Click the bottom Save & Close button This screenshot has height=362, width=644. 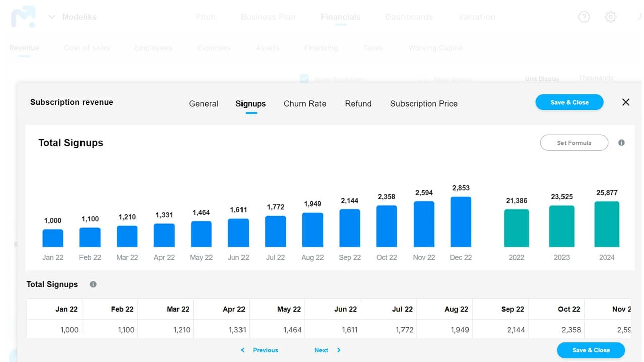(x=591, y=350)
